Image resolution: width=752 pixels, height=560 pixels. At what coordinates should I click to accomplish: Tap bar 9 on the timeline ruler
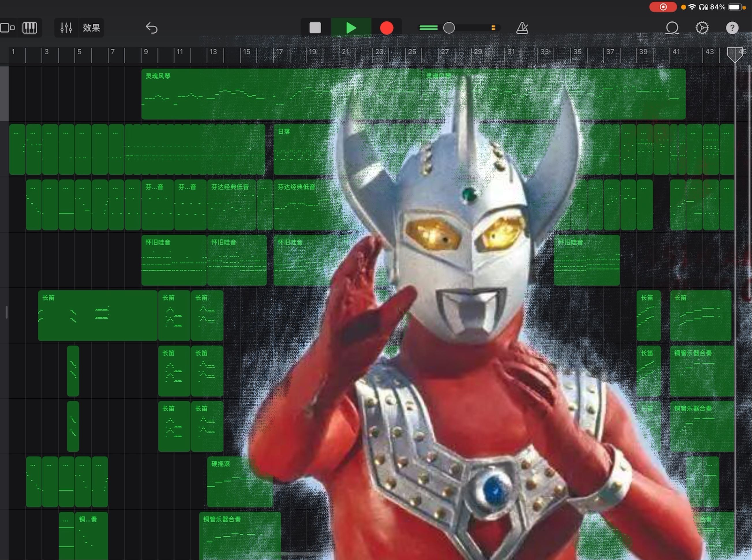tap(146, 52)
